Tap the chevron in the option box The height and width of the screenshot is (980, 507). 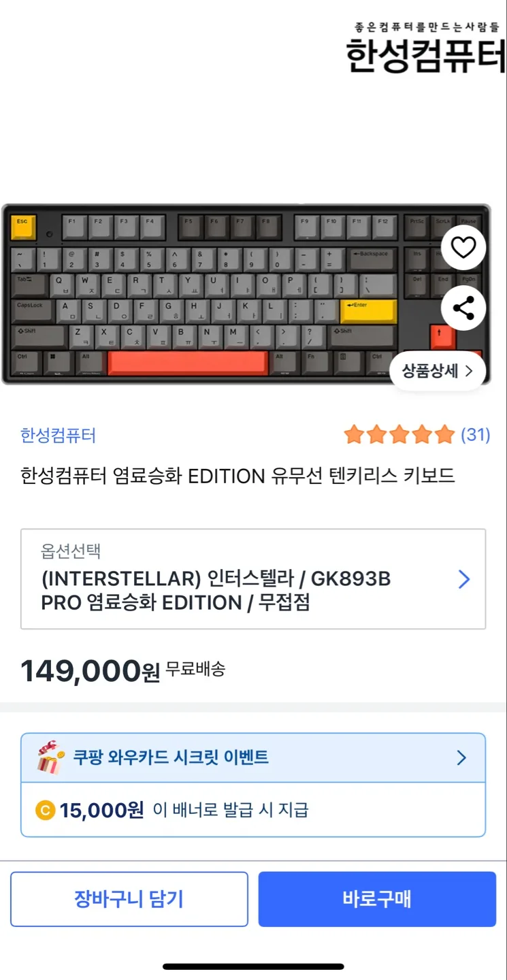point(464,579)
